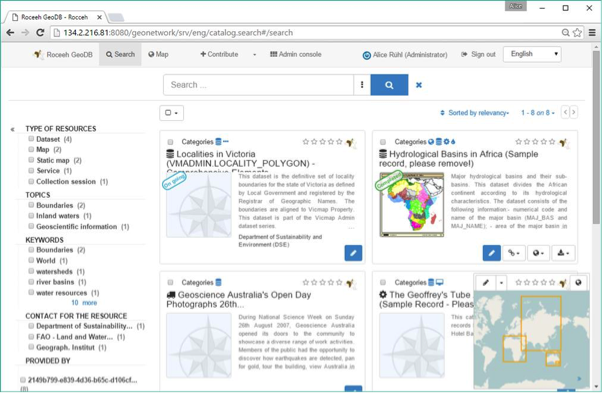Open the Geoscience Australia's Open Day Photographs record
Viewport: 602px width, 393px height.
[238, 300]
